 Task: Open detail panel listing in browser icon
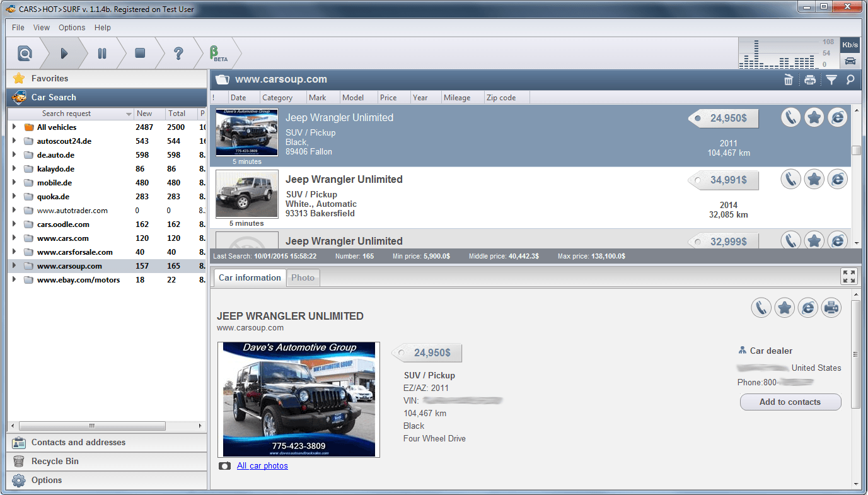[808, 308]
